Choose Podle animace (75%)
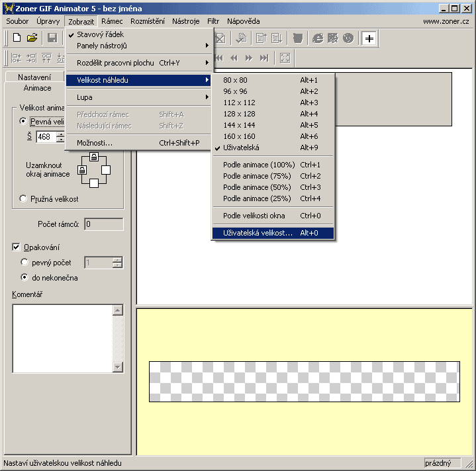 273,176
